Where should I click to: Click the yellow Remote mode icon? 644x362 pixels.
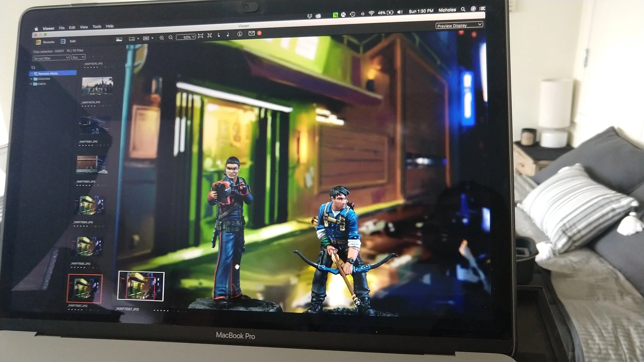click(x=38, y=42)
